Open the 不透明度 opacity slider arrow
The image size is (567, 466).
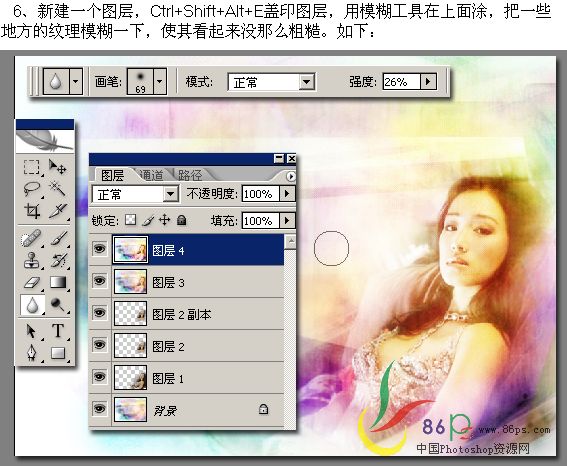click(x=287, y=194)
